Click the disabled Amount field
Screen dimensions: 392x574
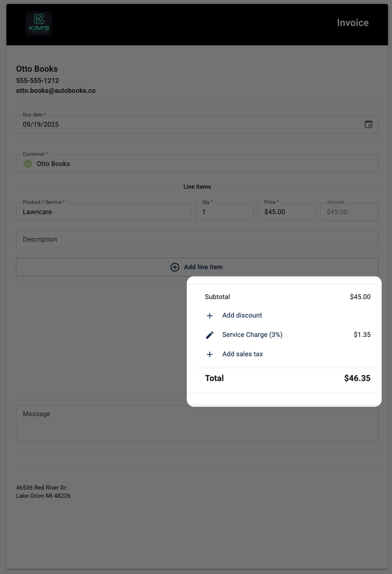349,212
